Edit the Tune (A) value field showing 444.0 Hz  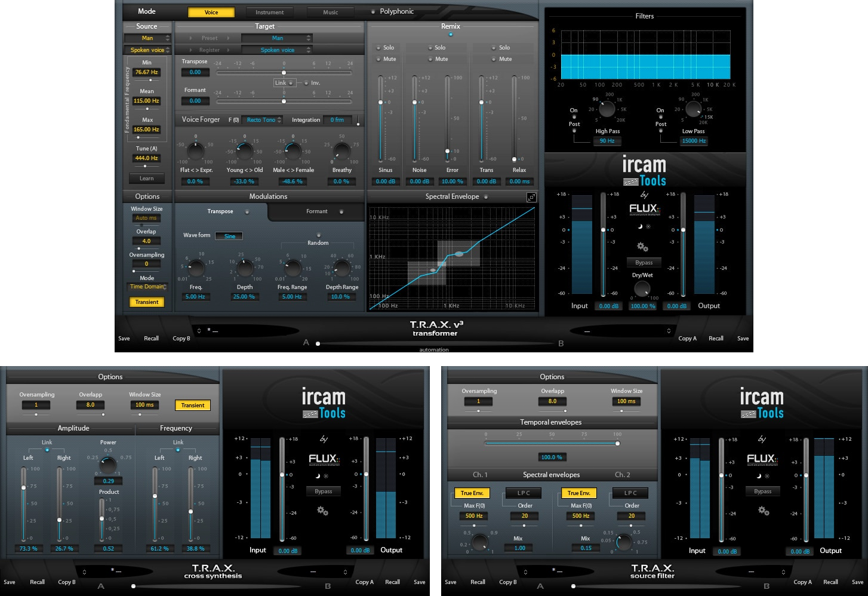coord(146,158)
